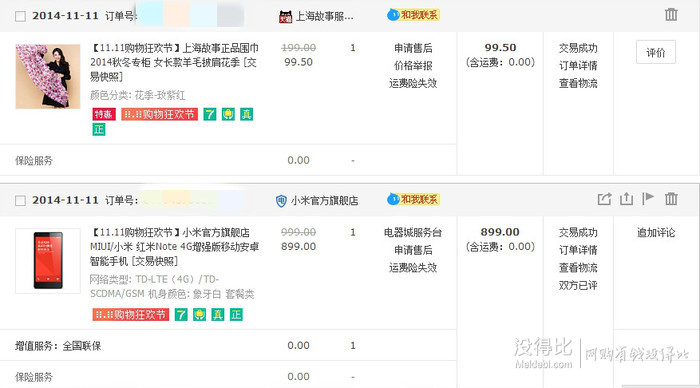Click the Tmall cat icon beside 上海故事服
The height and width of the screenshot is (388, 700).
(285, 17)
